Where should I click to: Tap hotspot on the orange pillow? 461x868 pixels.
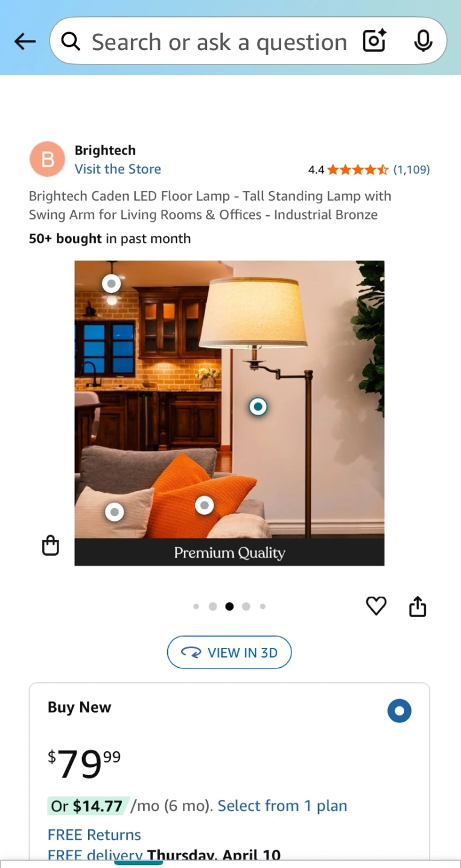point(205,505)
